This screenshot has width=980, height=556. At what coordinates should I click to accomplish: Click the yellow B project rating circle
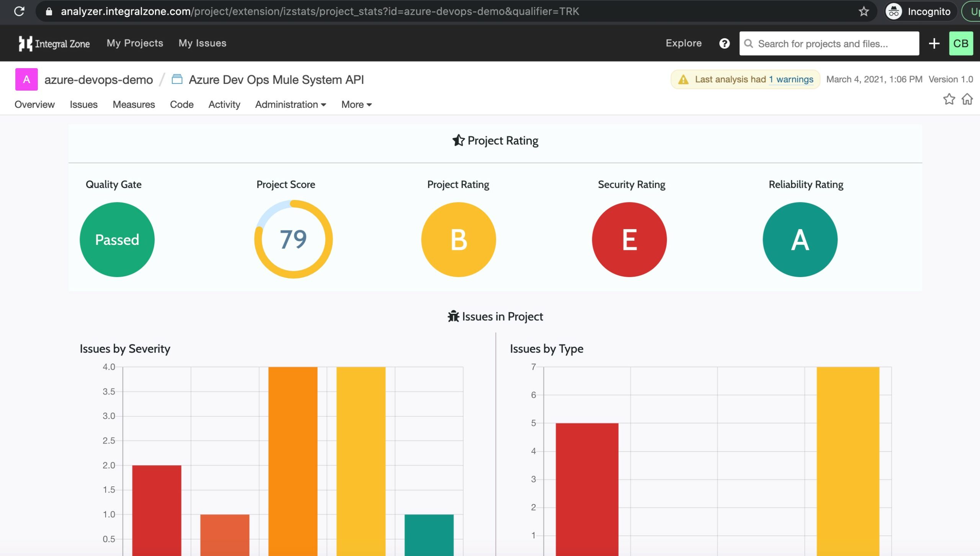click(x=459, y=240)
